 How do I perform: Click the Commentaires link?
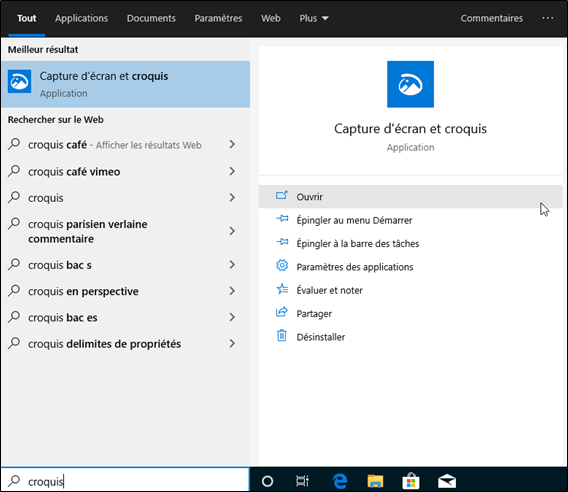pyautogui.click(x=492, y=18)
